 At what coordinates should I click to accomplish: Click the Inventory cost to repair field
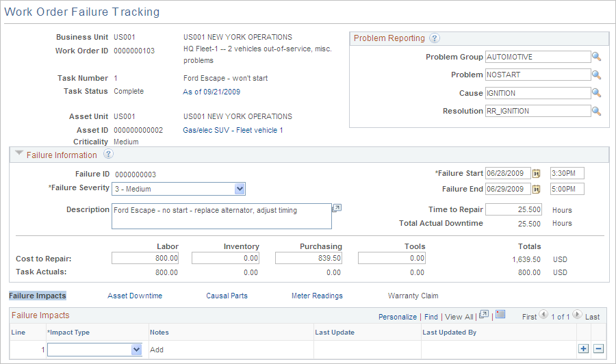click(x=225, y=258)
